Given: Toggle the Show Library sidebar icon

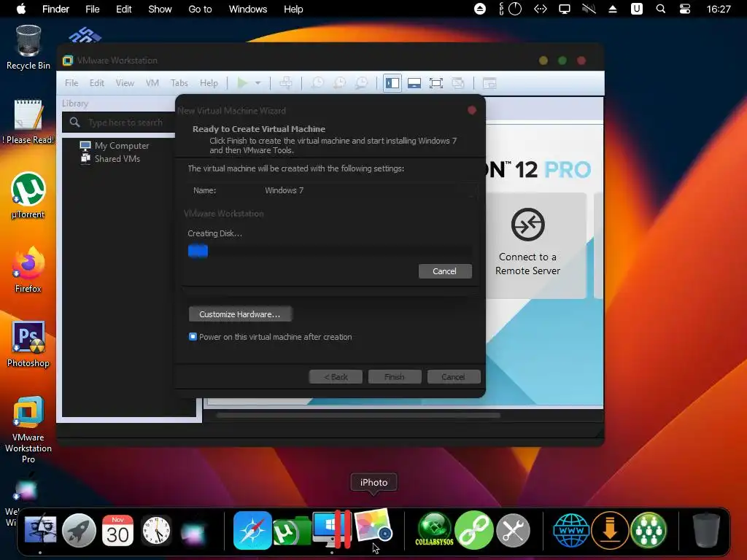Looking at the screenshot, I should tap(392, 83).
